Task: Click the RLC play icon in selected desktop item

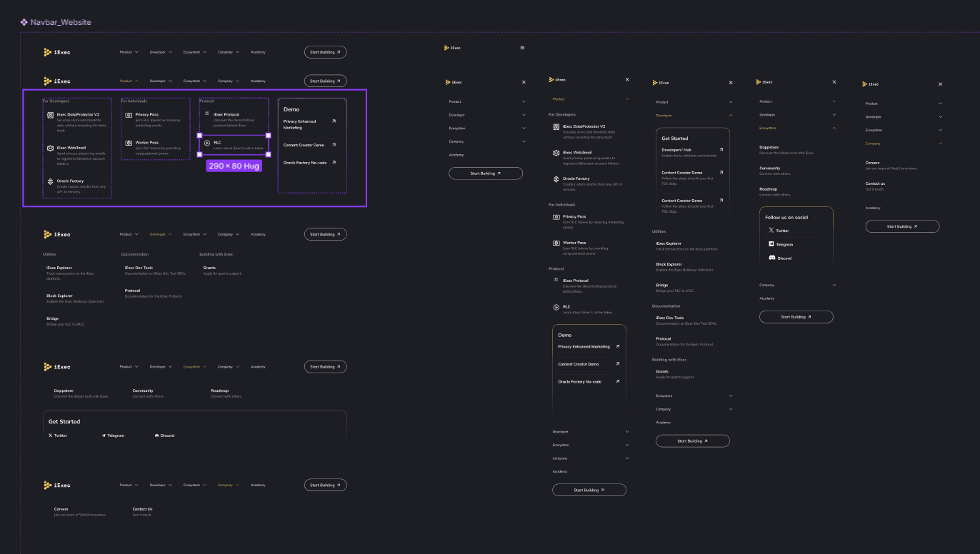Action: (x=207, y=143)
